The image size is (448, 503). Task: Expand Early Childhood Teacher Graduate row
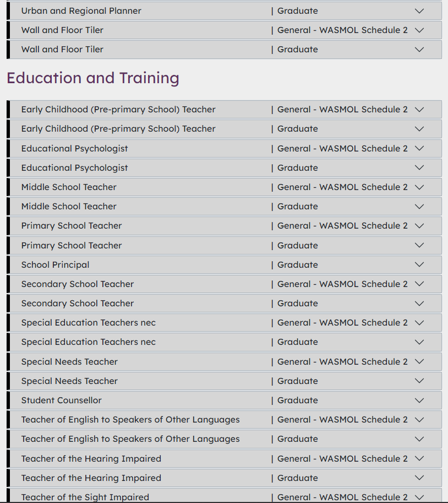(x=419, y=129)
